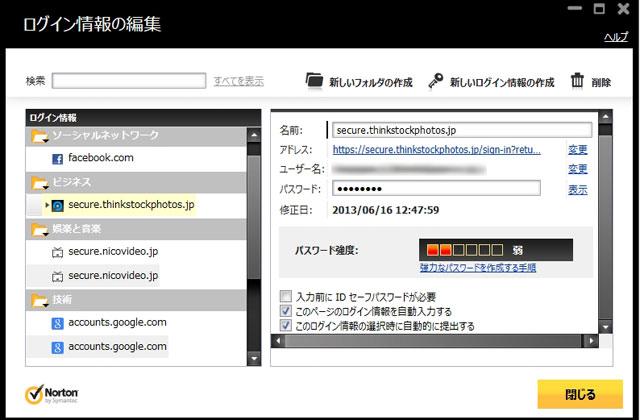Select secure.thinkstockphotos.jp in login list
Image resolution: width=640 pixels, height=420 pixels.
click(x=131, y=205)
